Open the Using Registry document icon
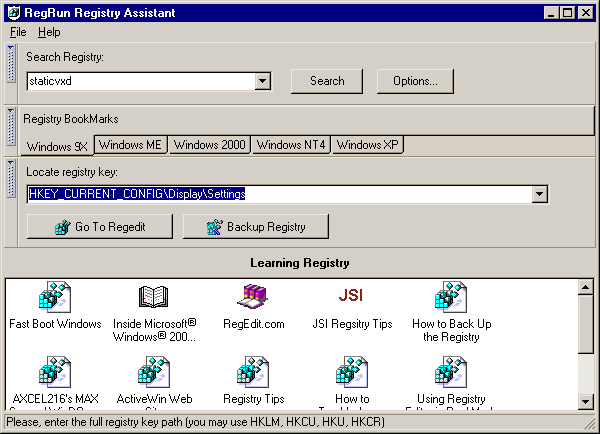This screenshot has width=600, height=434. [x=451, y=372]
